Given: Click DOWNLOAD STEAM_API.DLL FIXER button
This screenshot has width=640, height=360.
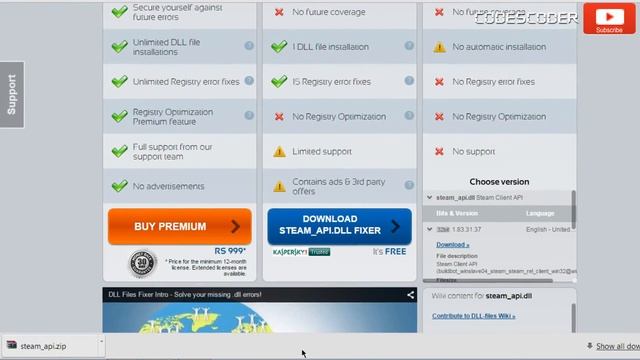Looking at the screenshot, I should click(x=340, y=227).
